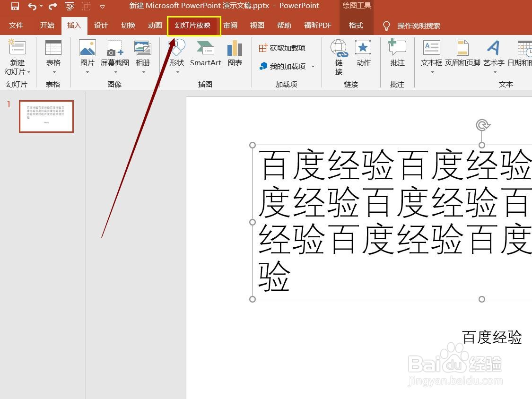
Task: Open the 格式 drawing tools tab
Action: [356, 26]
